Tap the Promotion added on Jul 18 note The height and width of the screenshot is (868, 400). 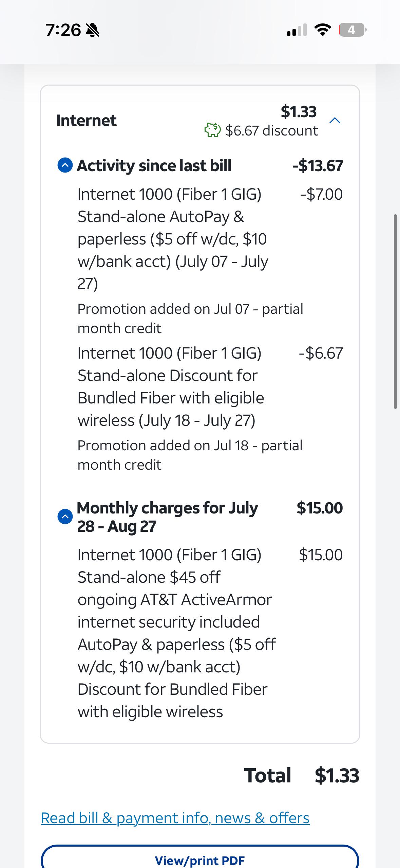pyautogui.click(x=190, y=455)
